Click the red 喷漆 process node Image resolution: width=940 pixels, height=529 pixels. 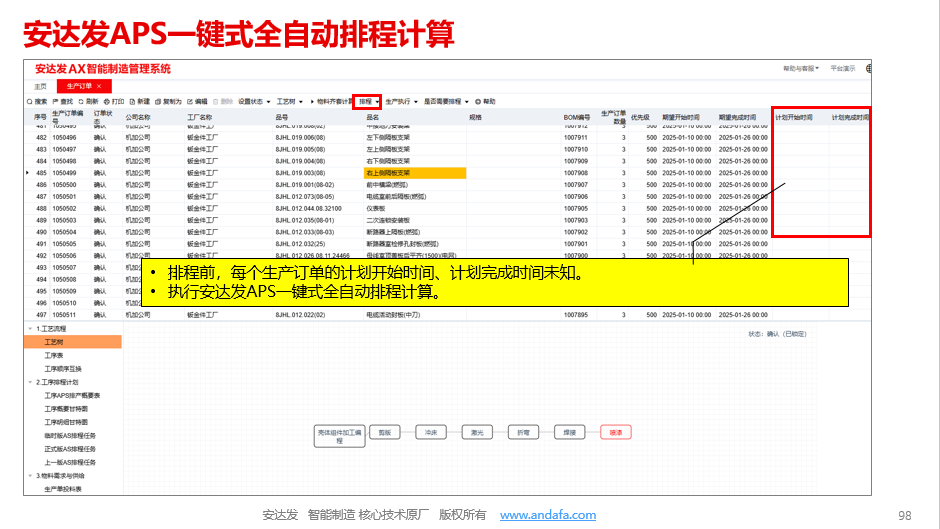click(616, 432)
